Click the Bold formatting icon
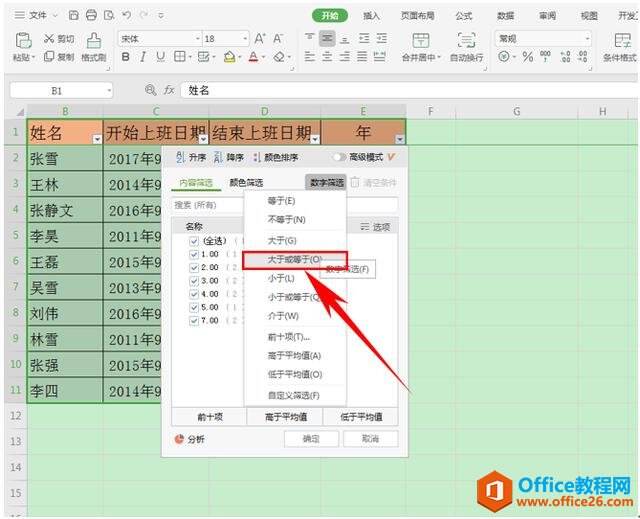 pyautogui.click(x=126, y=57)
